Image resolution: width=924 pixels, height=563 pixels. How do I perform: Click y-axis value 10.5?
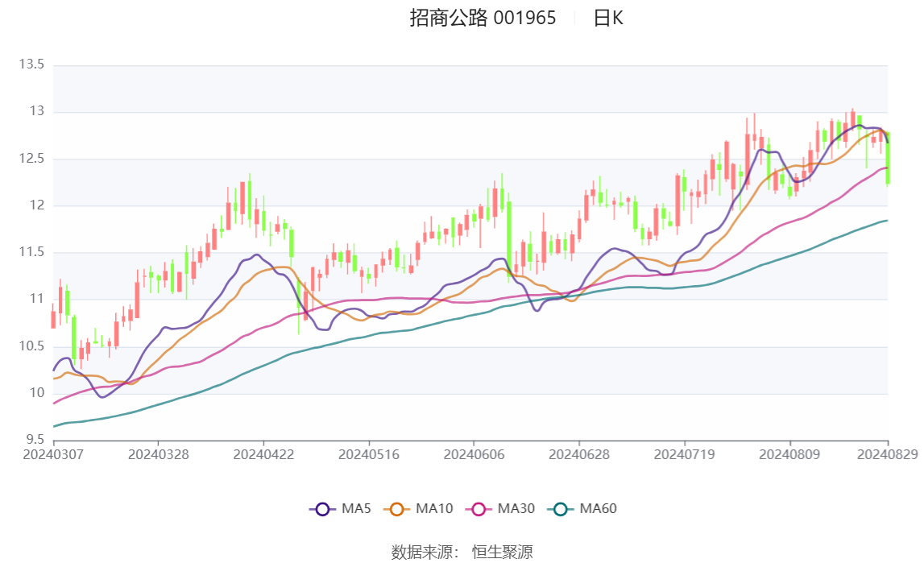[32, 346]
